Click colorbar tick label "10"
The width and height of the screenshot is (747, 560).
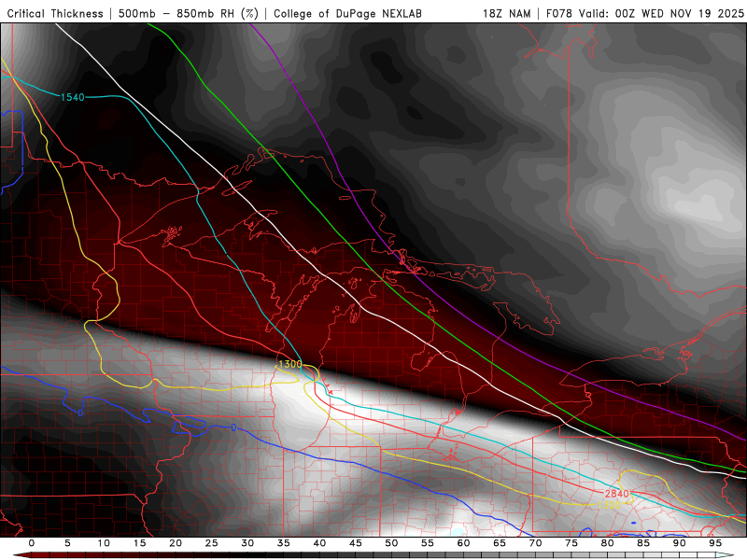(104, 543)
